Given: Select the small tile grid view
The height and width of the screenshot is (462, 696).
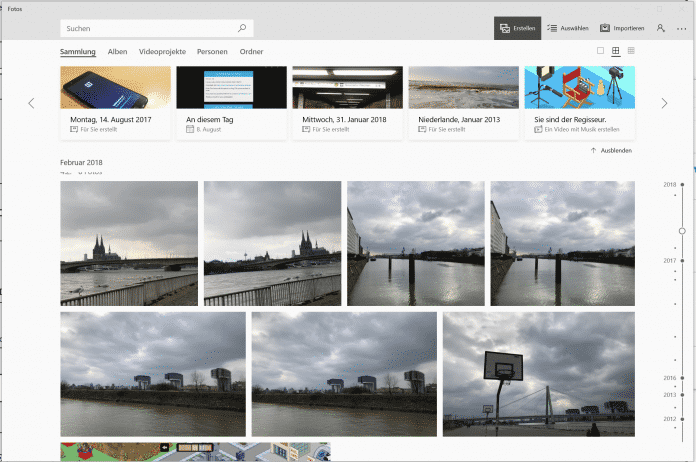Looking at the screenshot, I should (632, 50).
